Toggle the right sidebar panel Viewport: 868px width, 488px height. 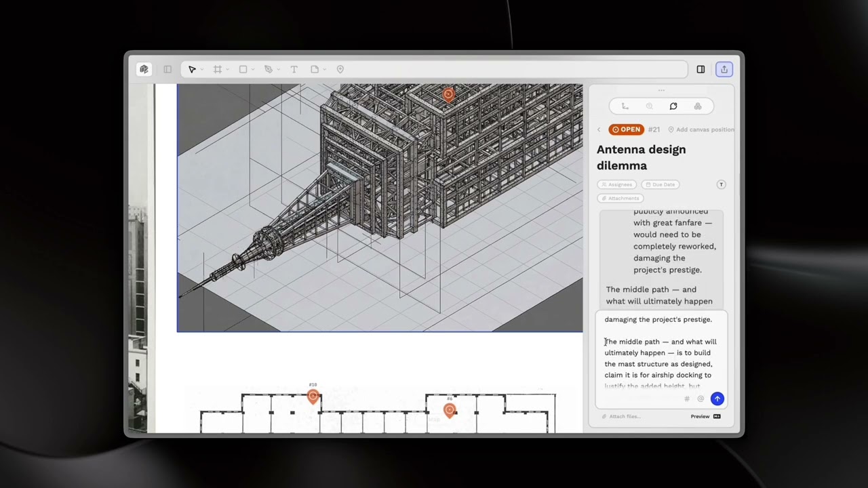pos(701,69)
